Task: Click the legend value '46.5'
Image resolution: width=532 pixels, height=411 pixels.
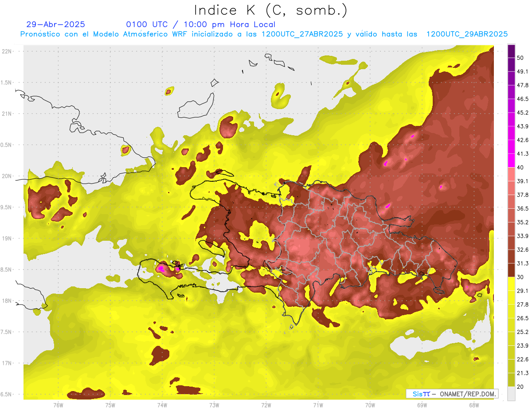Action: 523,99
